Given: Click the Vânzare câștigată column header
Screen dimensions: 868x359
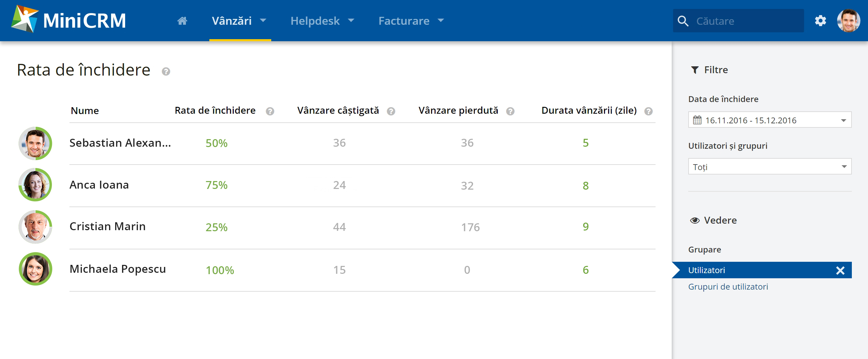Looking at the screenshot, I should coord(338,110).
